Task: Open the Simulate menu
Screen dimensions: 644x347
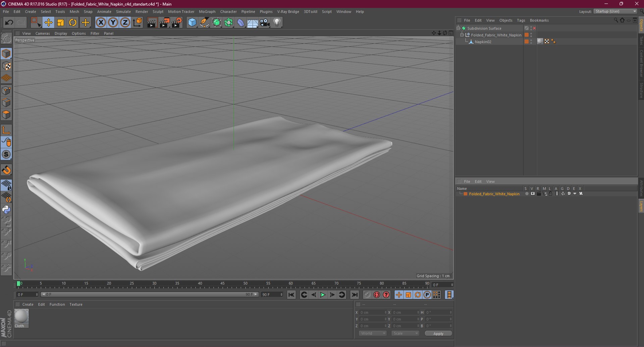Action: pos(123,11)
